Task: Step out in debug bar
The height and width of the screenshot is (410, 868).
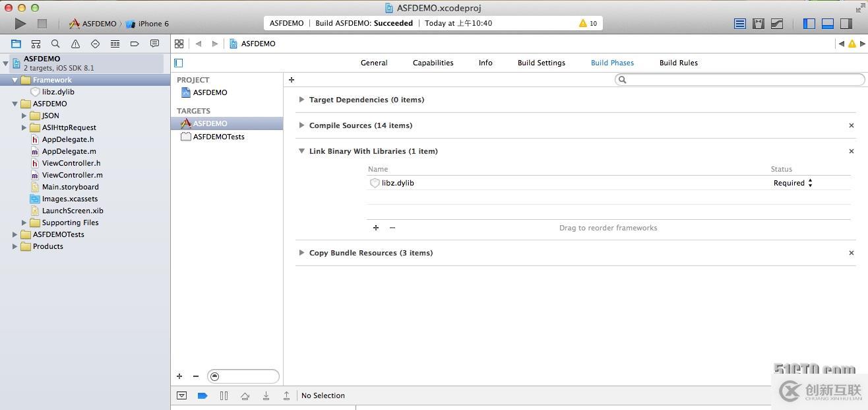Action: 287,395
